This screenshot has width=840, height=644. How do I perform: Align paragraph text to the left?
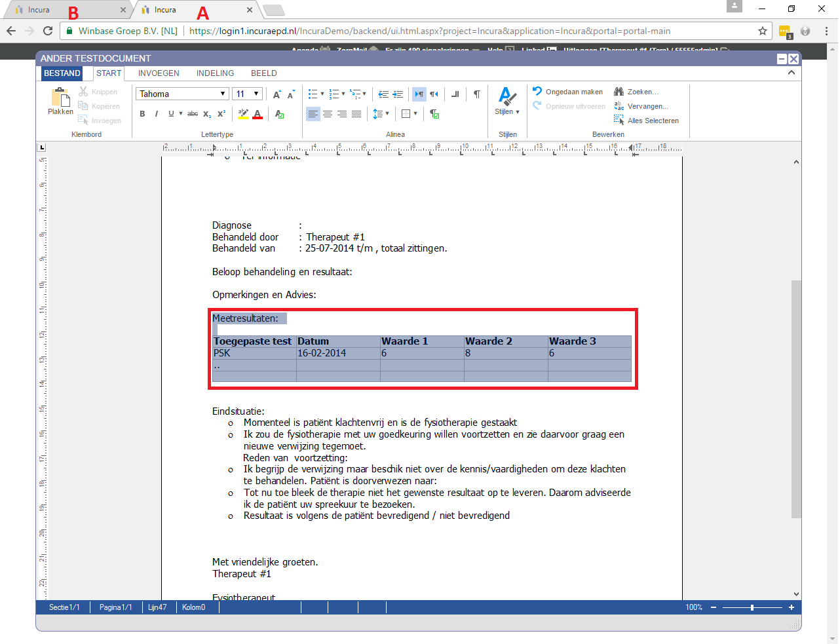[313, 114]
